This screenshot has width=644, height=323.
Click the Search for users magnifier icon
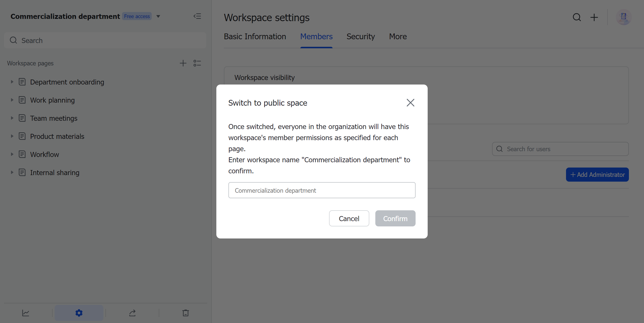[499, 149]
